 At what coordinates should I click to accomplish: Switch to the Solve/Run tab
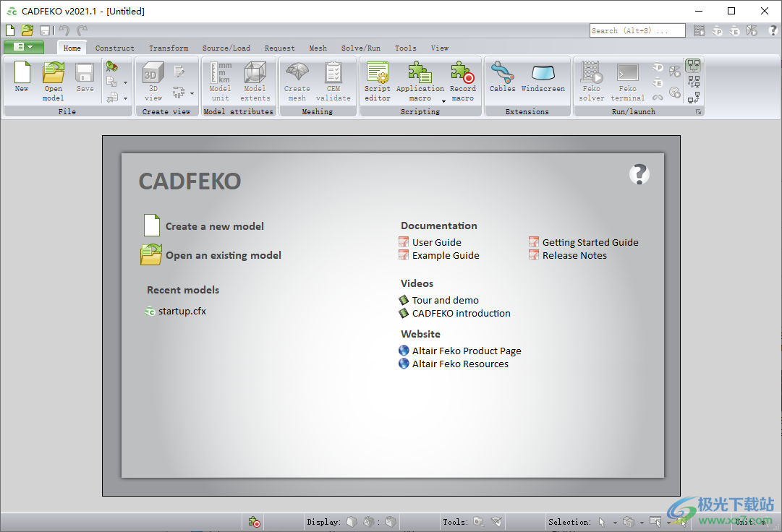pos(361,48)
